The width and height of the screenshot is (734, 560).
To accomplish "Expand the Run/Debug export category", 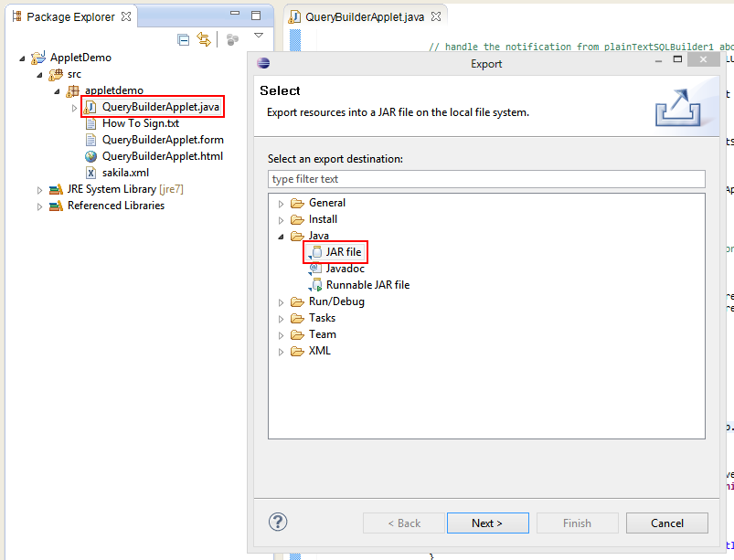I will tap(281, 302).
